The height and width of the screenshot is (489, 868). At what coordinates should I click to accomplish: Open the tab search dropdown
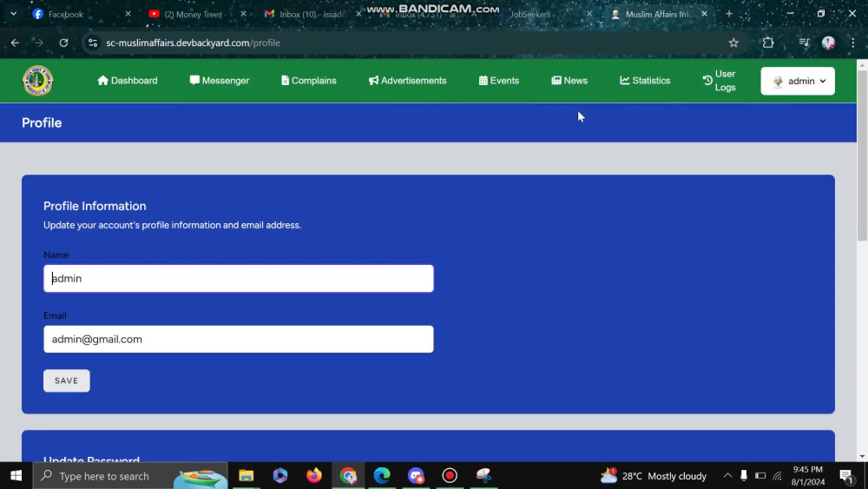[13, 14]
